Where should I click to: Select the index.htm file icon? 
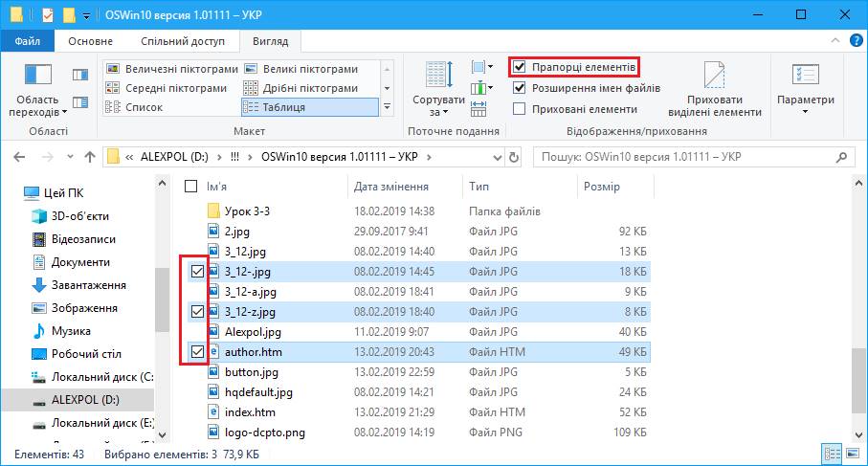coord(213,411)
